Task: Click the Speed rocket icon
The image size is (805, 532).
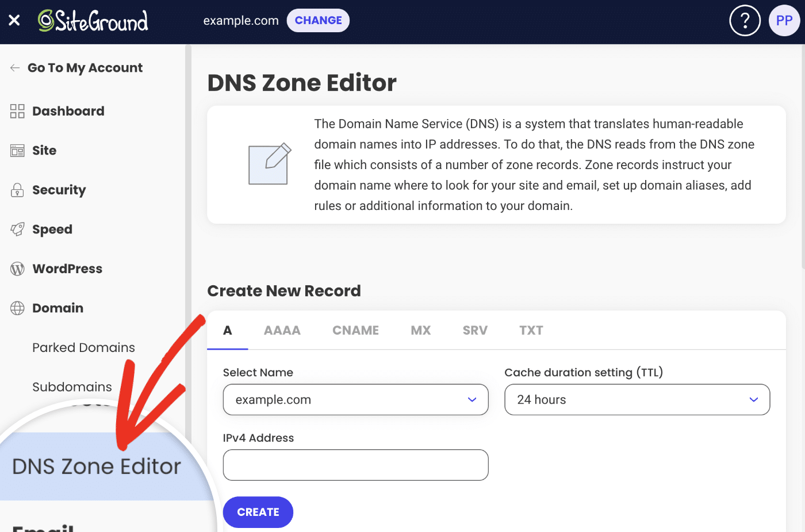Action: click(17, 229)
